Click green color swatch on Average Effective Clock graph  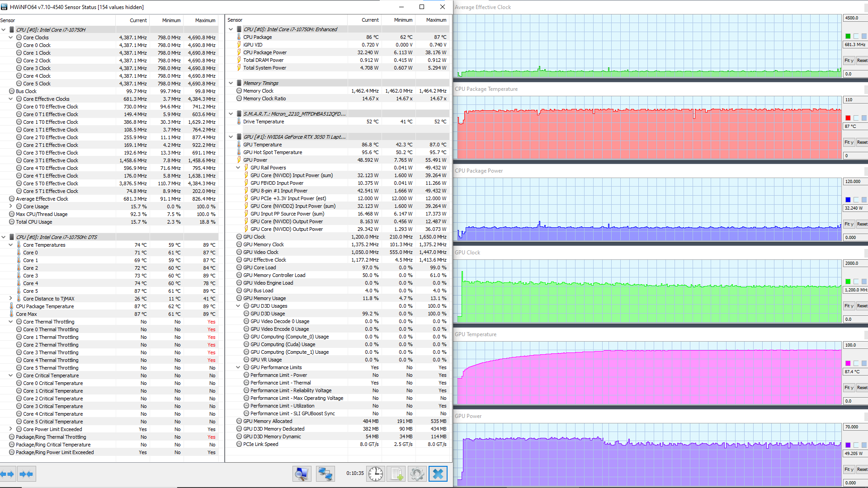click(x=848, y=36)
